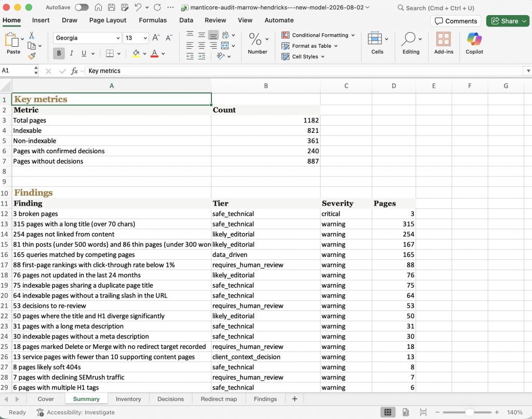
Task: Click the Save icon in title bar
Action: pos(112,7)
